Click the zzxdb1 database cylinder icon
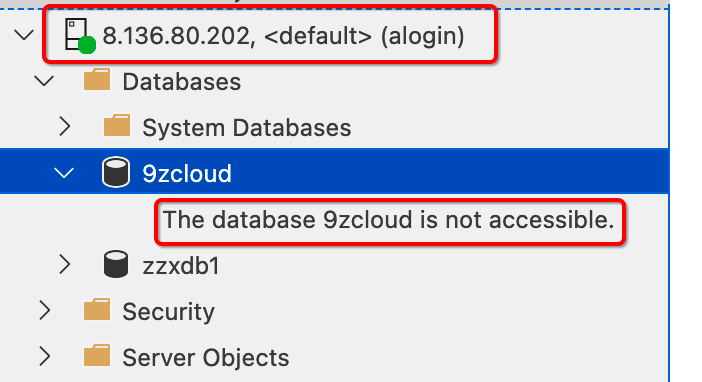 pos(116,264)
